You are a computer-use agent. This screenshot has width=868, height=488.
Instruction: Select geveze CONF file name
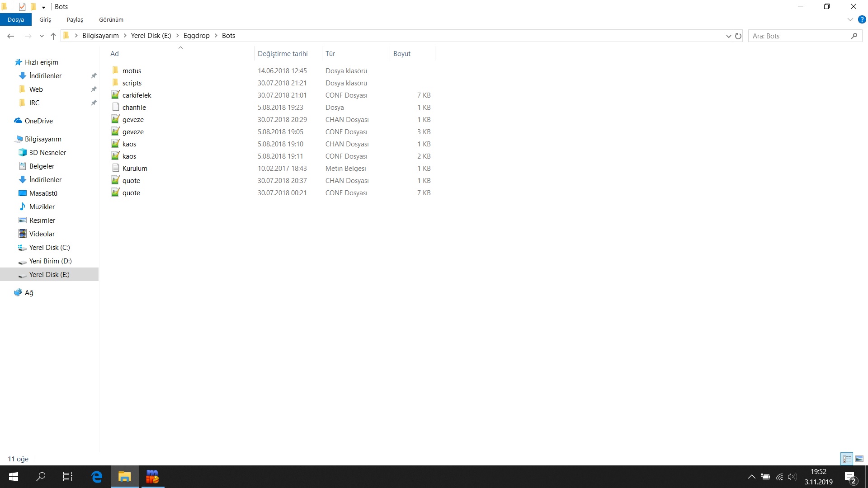pyautogui.click(x=133, y=132)
